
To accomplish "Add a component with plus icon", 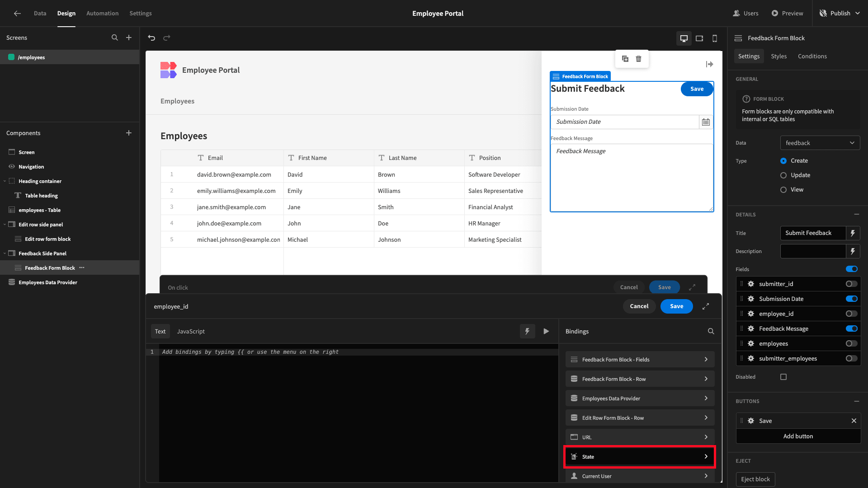I will pos(129,133).
